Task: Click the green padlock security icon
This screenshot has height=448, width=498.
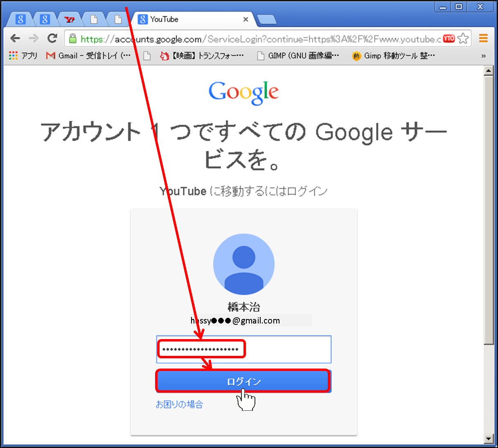Action: [73, 38]
